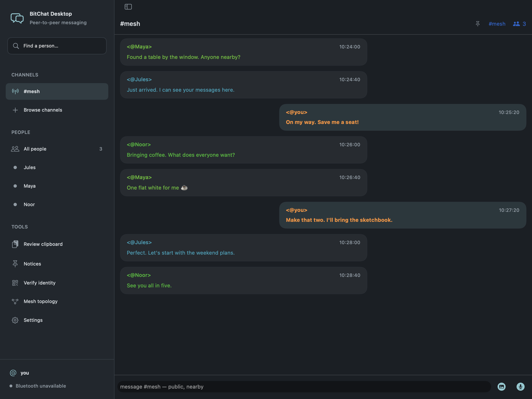Click the Verify identity QR icon

(x=15, y=283)
